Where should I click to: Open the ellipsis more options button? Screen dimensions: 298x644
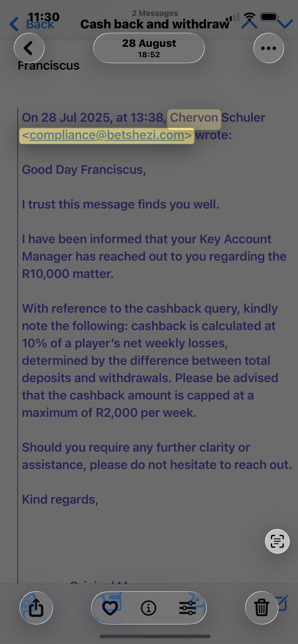[x=269, y=48]
